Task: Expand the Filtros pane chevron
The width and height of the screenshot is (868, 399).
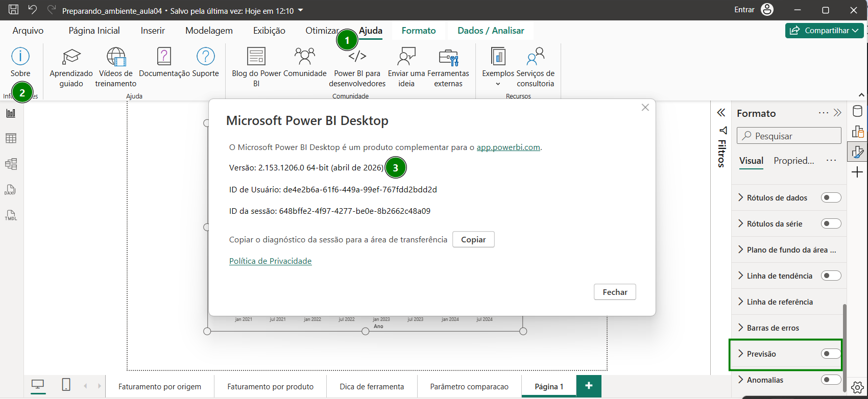Action: 721,113
